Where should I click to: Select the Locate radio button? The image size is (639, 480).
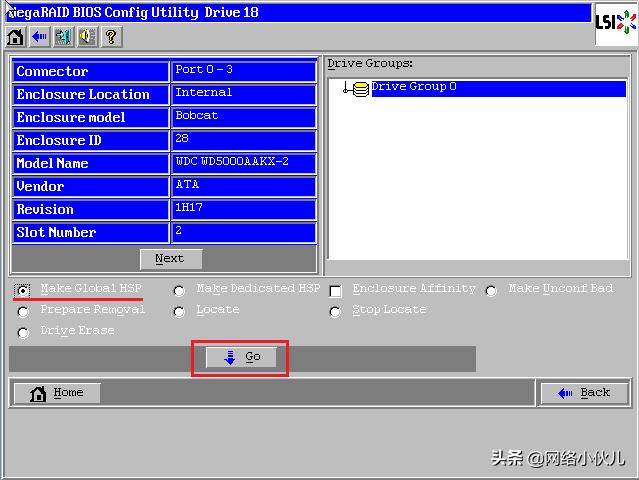pyautogui.click(x=180, y=312)
